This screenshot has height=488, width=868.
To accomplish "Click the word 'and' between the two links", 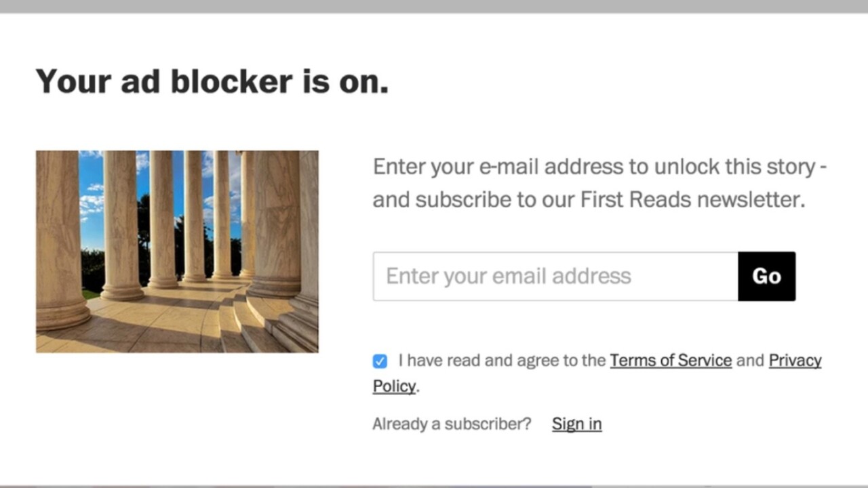I will tap(750, 361).
